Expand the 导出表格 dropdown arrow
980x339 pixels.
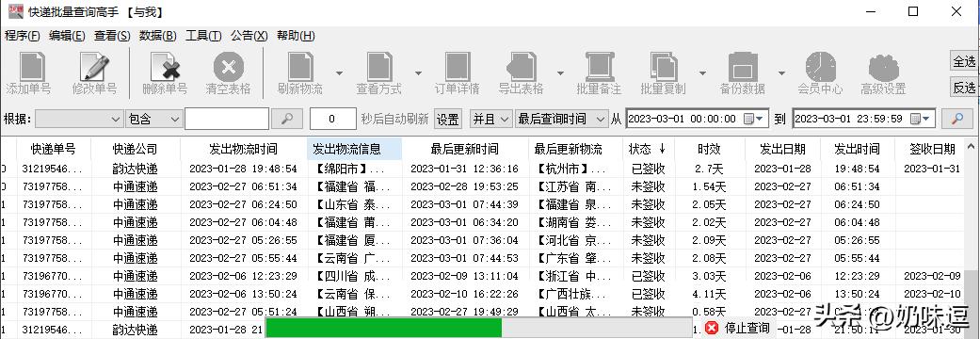[x=561, y=73]
